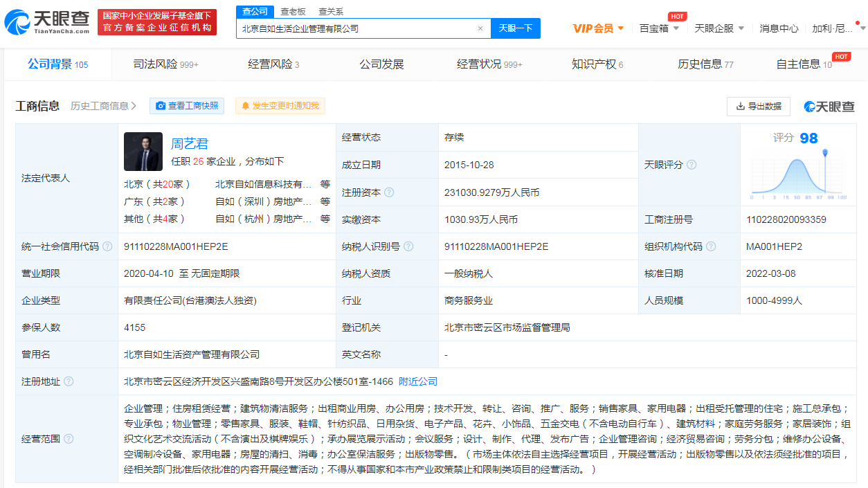Switch search mode to 查老板
The image size is (868, 488).
pyautogui.click(x=293, y=11)
